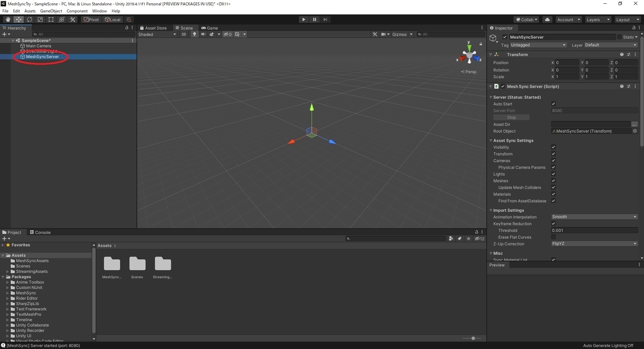This screenshot has height=349, width=644.
Task: Select the Rotate tool
Action: coord(29,19)
